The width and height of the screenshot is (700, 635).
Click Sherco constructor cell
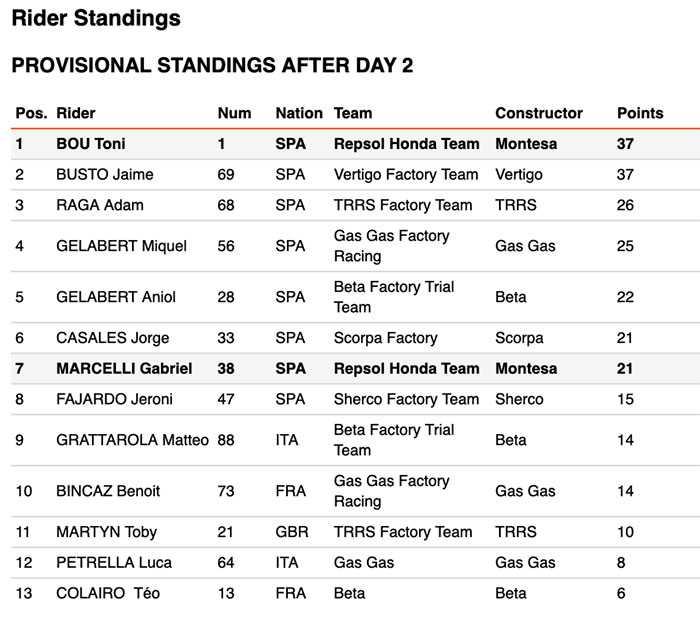pos(519,399)
